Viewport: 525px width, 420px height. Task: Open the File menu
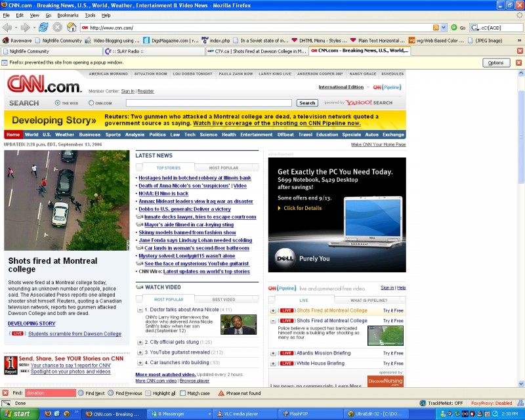[x=7, y=15]
